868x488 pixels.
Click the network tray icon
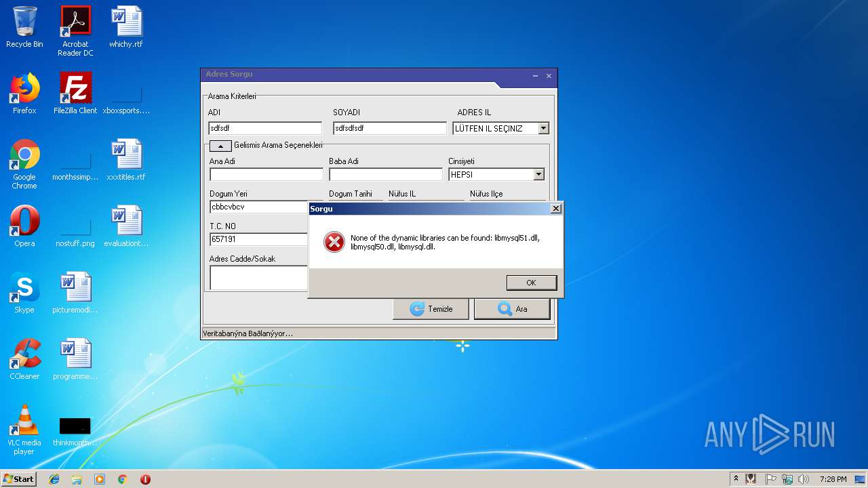coord(787,479)
